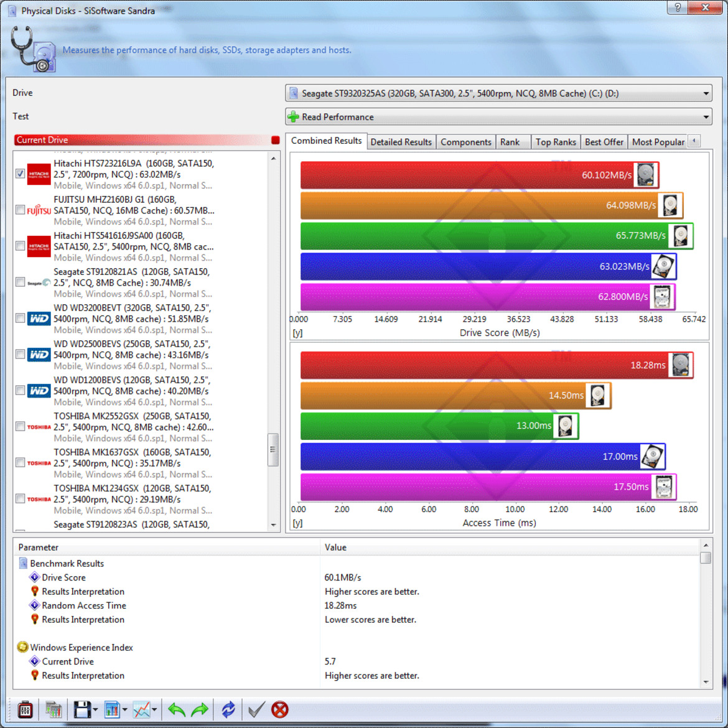The image size is (728, 728).
Task: Select the red 60.102MB/s bar
Action: coord(480,175)
